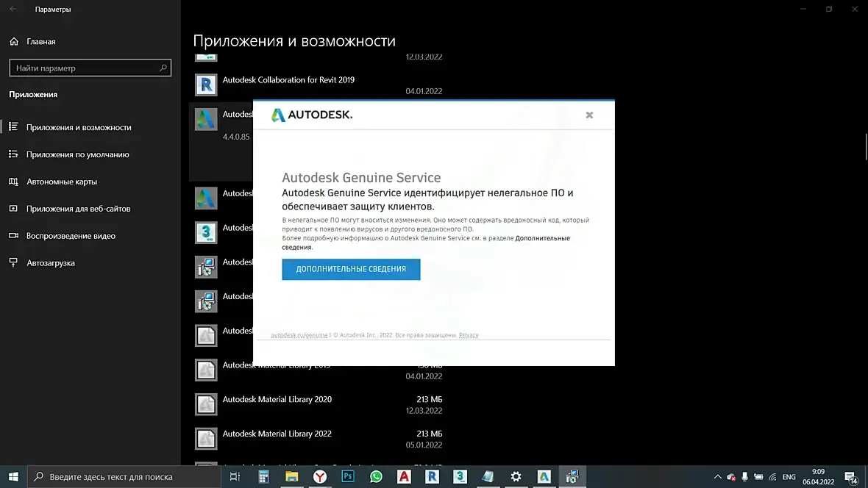
Task: Switch the ENG input language
Action: [789, 476]
